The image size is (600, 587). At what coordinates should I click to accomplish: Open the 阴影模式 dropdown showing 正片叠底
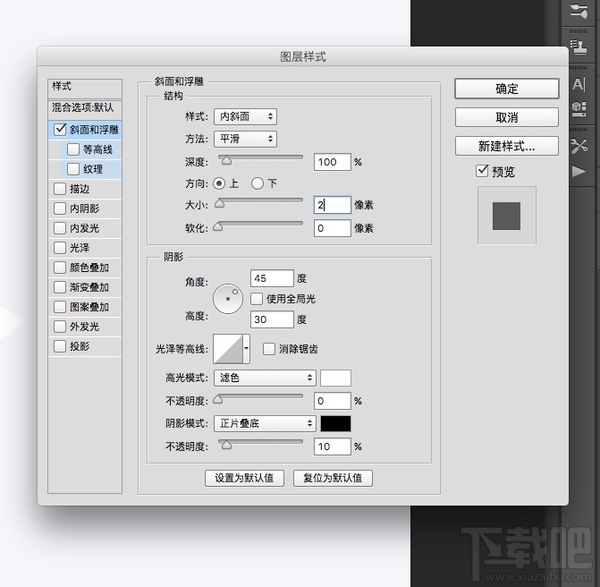pyautogui.click(x=265, y=423)
